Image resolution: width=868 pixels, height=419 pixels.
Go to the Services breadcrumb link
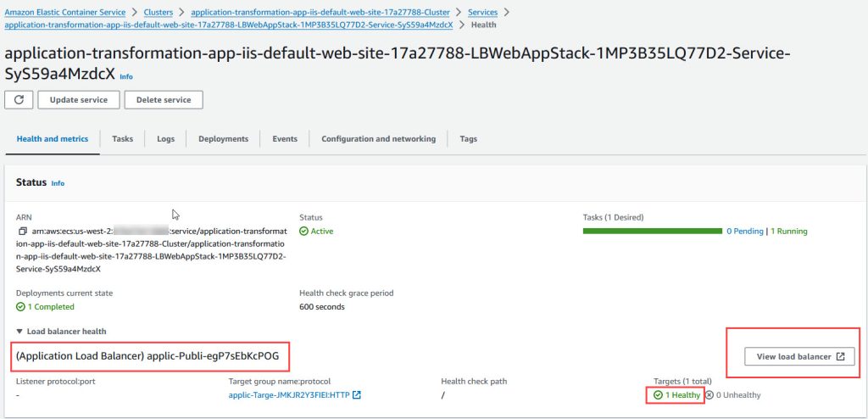(482, 12)
